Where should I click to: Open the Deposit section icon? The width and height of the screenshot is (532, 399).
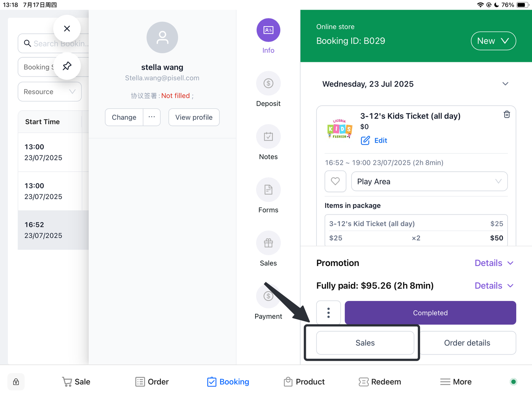(x=268, y=84)
